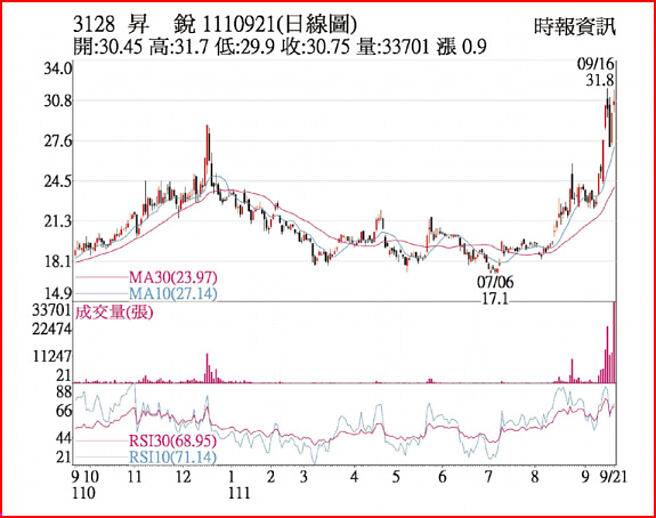Image resolution: width=656 pixels, height=518 pixels.
Task: Click the chart title '3128 昇銳 1110921(日線圖)'
Action: coord(215,25)
